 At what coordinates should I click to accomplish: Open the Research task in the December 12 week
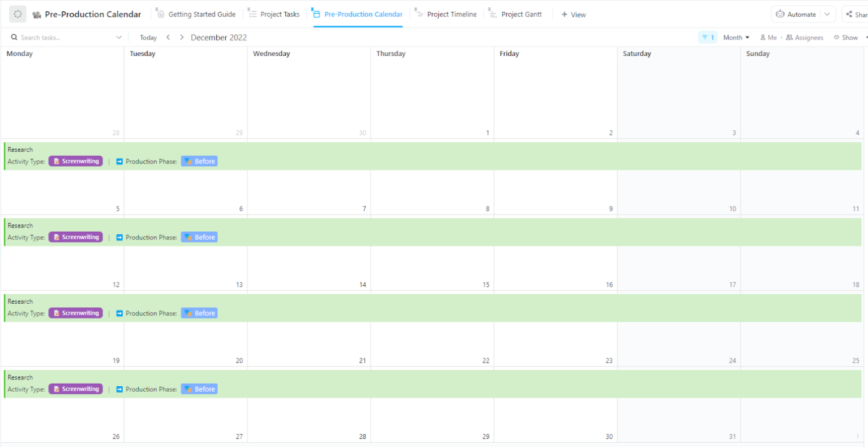tap(433, 232)
